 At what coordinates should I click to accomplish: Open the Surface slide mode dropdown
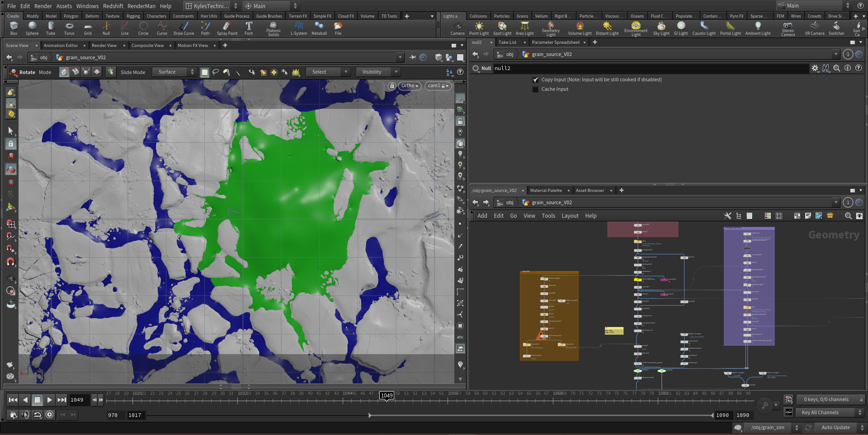[x=174, y=72]
